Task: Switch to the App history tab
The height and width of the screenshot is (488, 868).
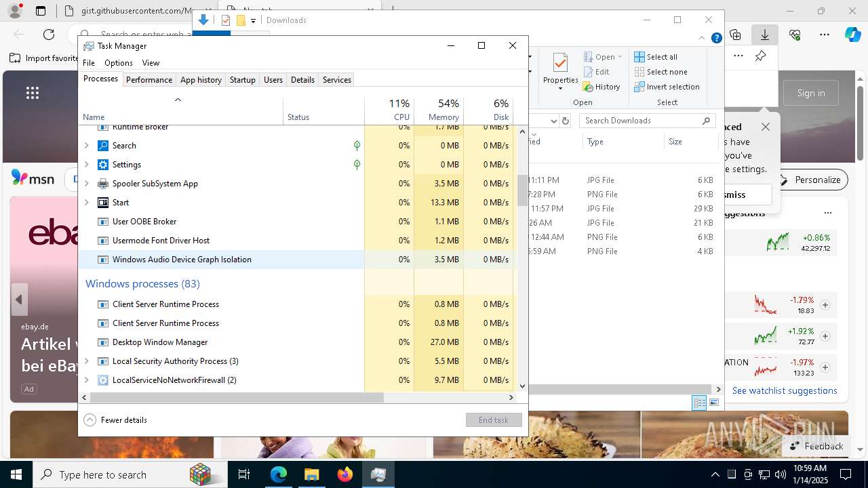Action: (201, 80)
